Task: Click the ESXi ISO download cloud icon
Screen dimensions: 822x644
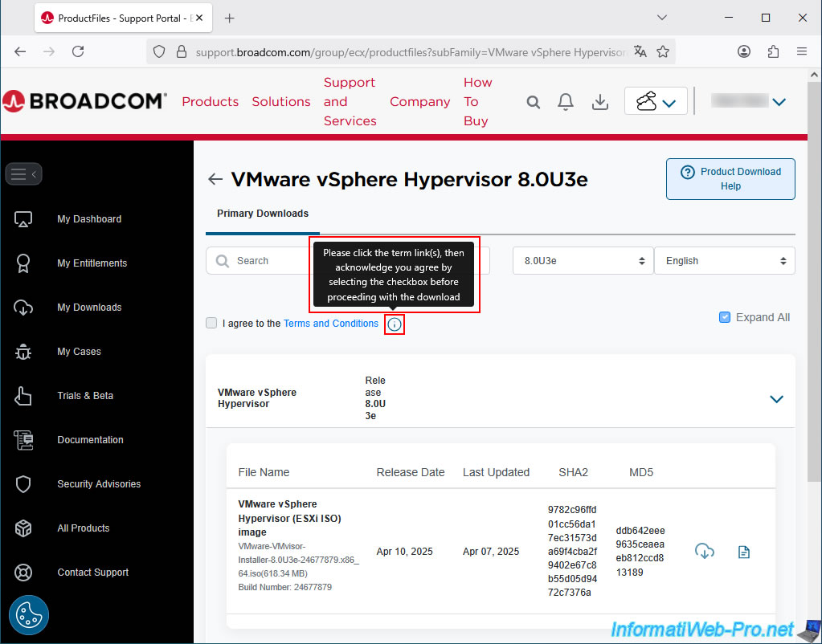Action: [x=705, y=552]
